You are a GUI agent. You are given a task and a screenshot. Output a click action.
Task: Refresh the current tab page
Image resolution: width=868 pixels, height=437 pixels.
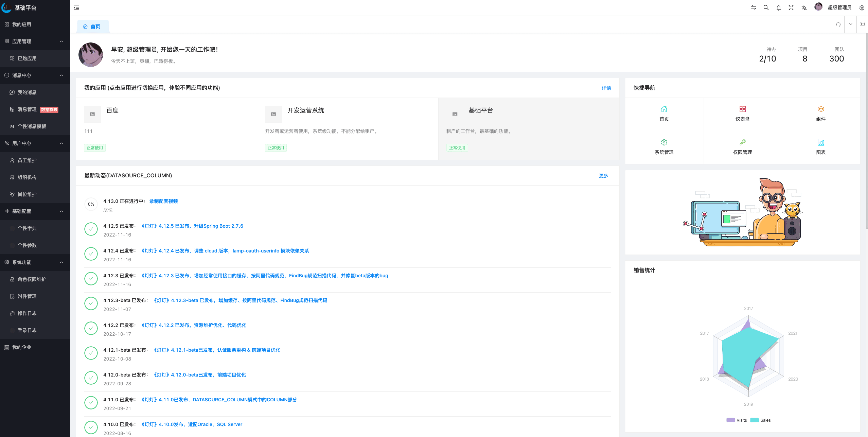(838, 24)
